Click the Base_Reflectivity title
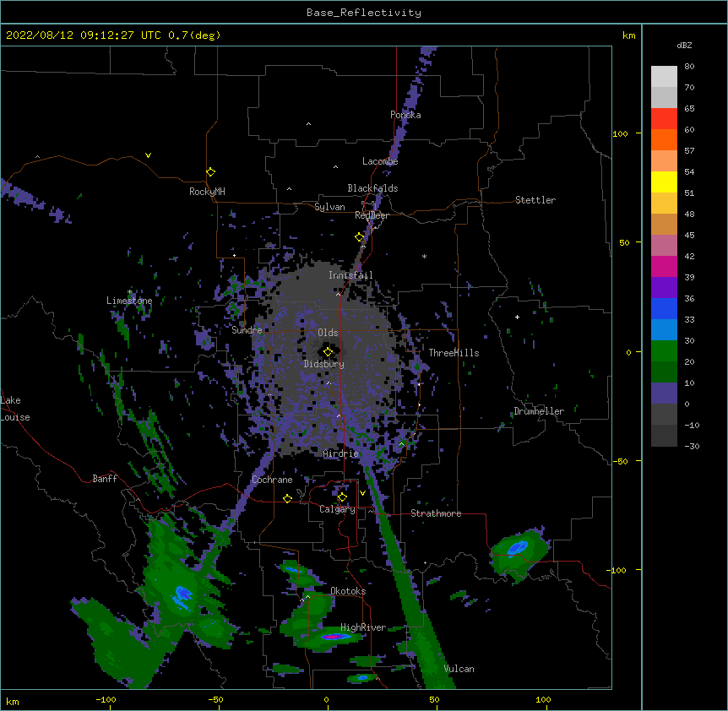 364,13
